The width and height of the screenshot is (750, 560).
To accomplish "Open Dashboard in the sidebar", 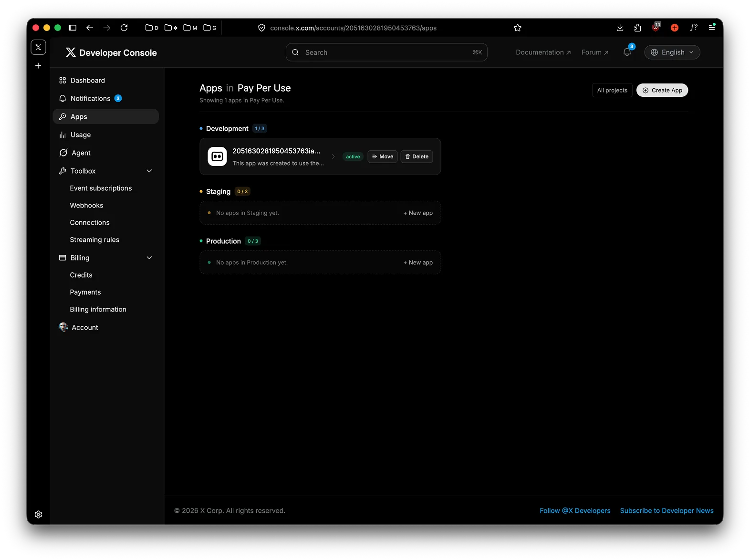I will 105,80.
